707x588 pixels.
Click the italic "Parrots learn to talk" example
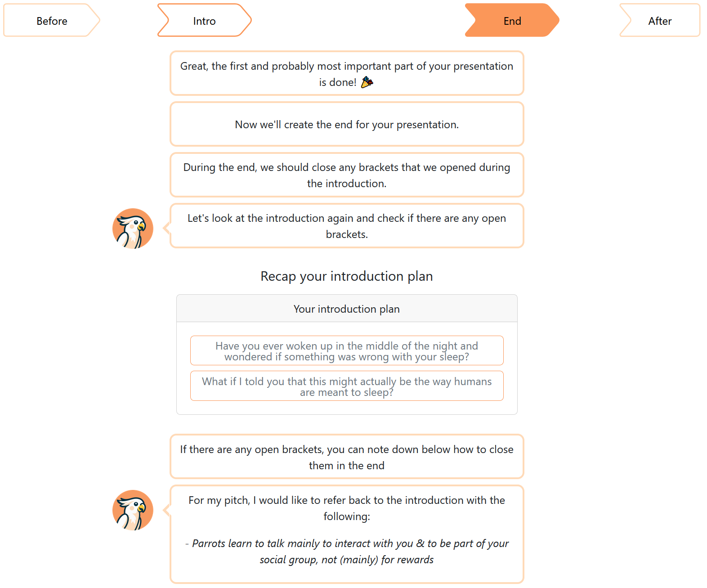click(x=346, y=552)
